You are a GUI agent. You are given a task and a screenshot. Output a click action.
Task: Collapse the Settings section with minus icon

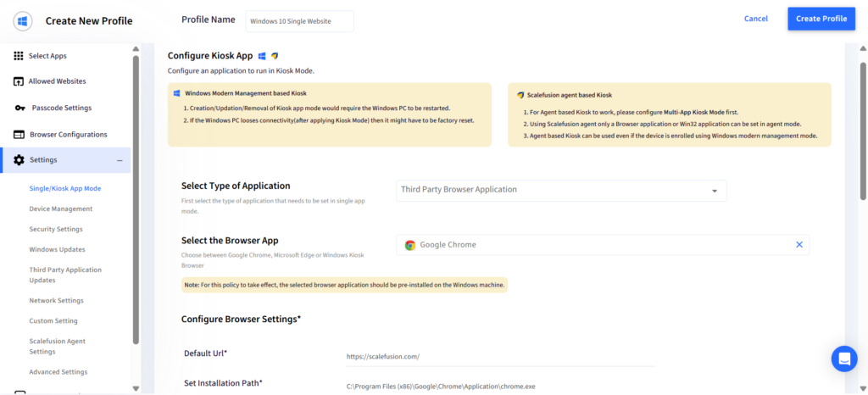pyautogui.click(x=120, y=160)
